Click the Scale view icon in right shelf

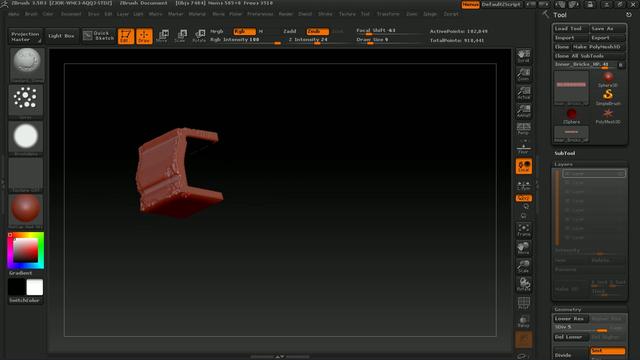coord(524,266)
